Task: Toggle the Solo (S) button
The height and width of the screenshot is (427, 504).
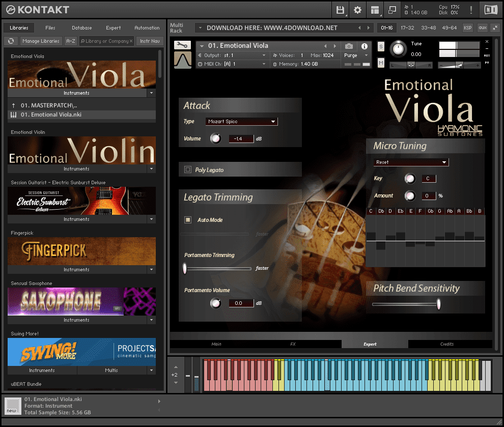Action: 381,47
